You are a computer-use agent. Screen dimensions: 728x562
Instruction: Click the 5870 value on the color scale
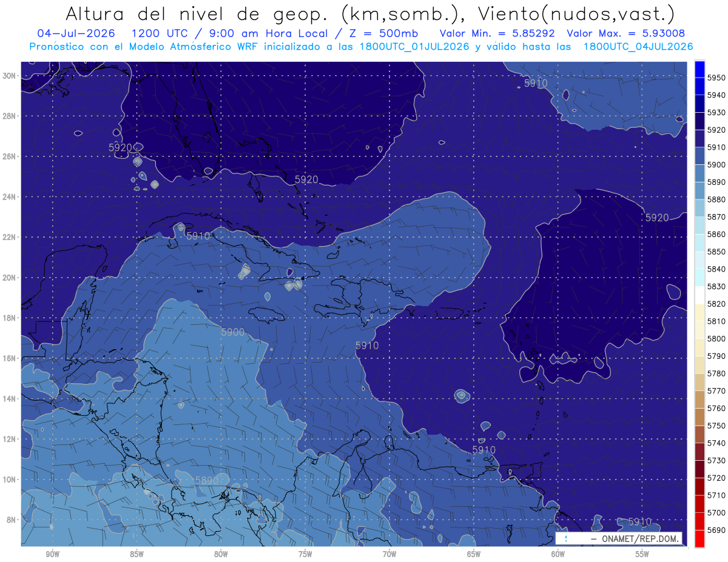pos(716,217)
